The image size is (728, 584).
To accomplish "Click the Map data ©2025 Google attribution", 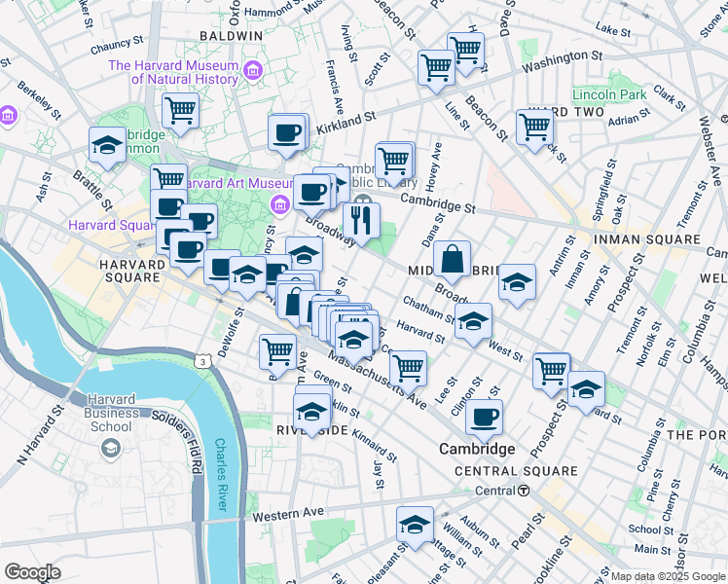I will tap(668, 576).
